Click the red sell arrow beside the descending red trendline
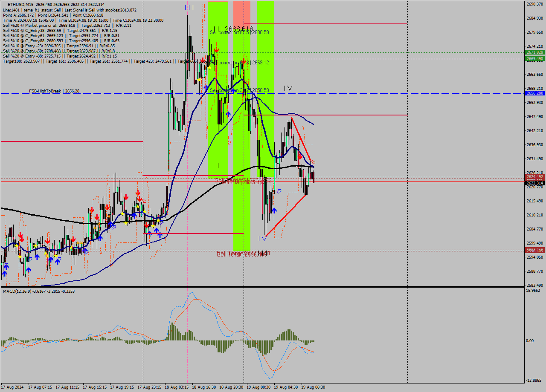Viewport: 546px width, 392px height. 300,157
